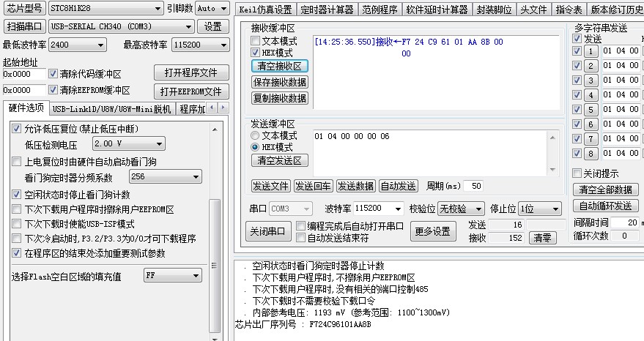Image resolution: width=644 pixels, height=341 pixels.
Task: Open the 软件延时计算器 tab
Action: point(437,10)
